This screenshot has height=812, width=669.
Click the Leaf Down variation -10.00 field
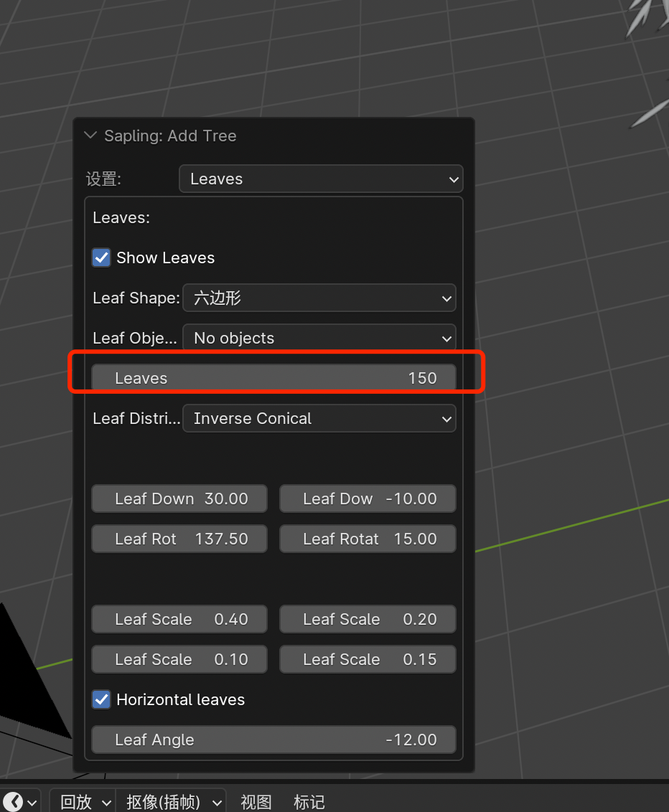tap(368, 499)
